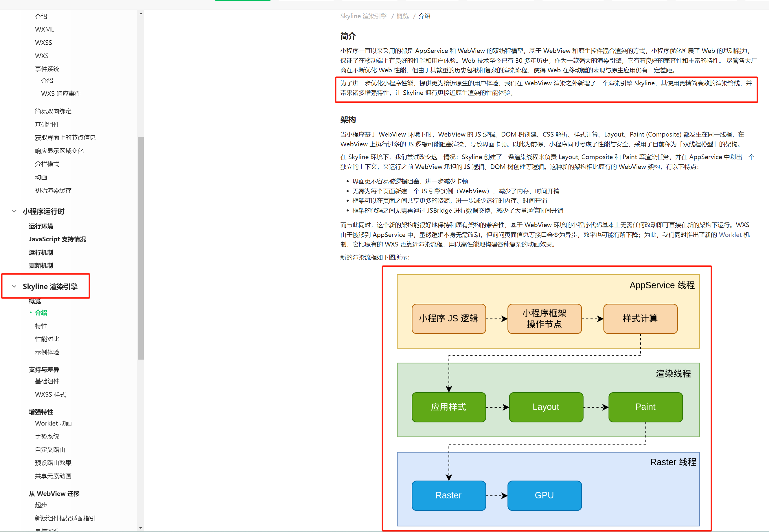
Task: Open WXS 响应事件 in sidebar
Action: click(61, 94)
